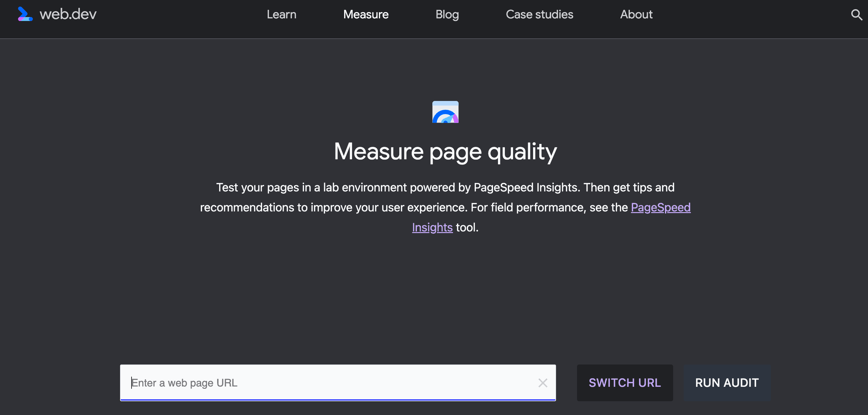Select the Measure navigation item
The height and width of the screenshot is (415, 868).
tap(365, 14)
